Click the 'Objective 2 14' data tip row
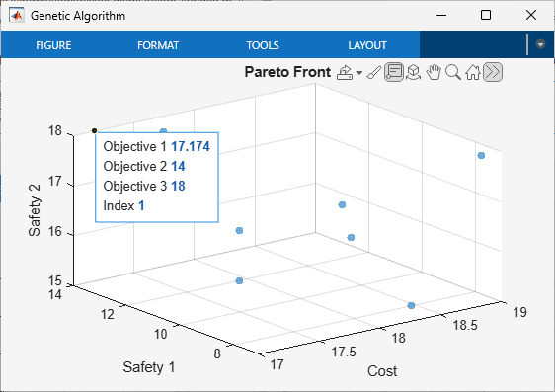The width and height of the screenshot is (555, 392). pyautogui.click(x=144, y=166)
